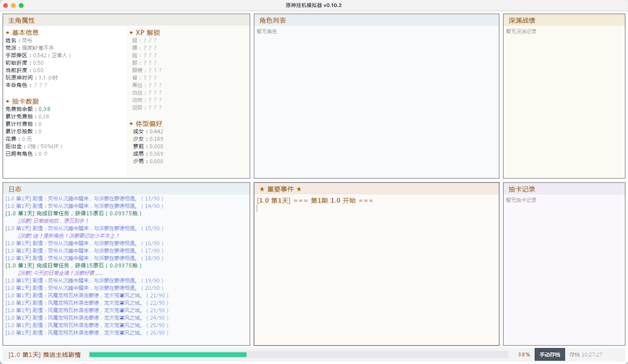Click the 当前肝度 row
628x364 pixels.
click(24, 70)
